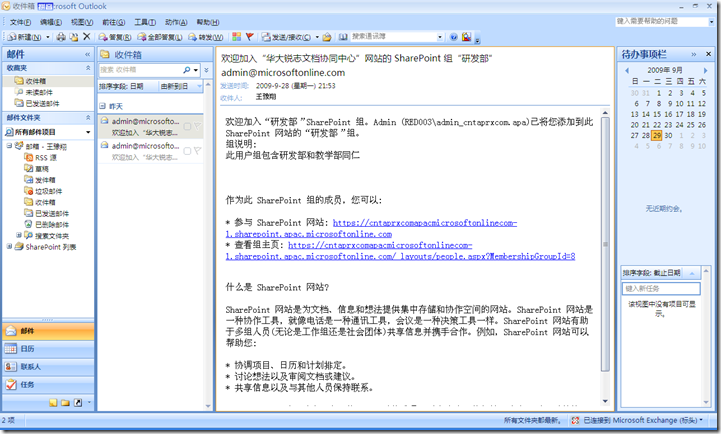The width and height of the screenshot is (721, 434).
Task: Collapse the 昨天 message group
Action: click(x=103, y=106)
